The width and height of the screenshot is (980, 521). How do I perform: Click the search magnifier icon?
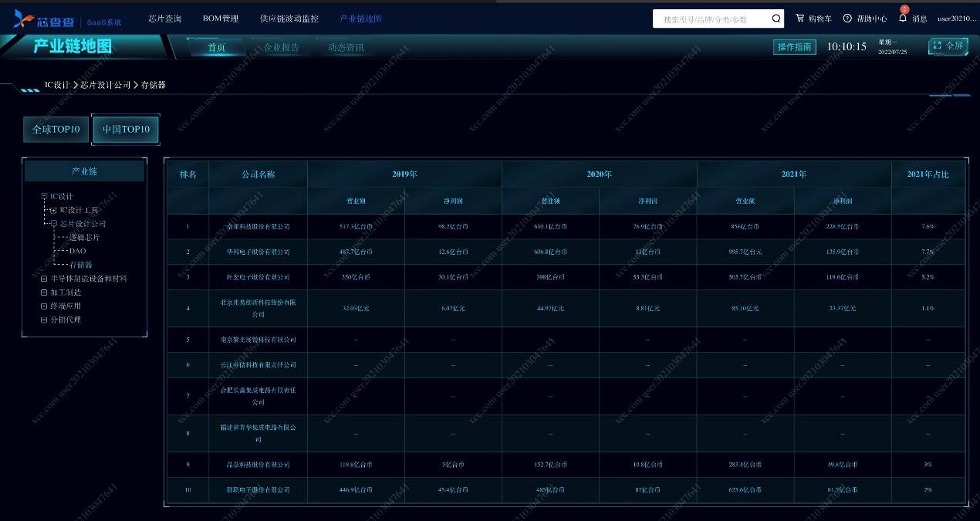click(776, 19)
